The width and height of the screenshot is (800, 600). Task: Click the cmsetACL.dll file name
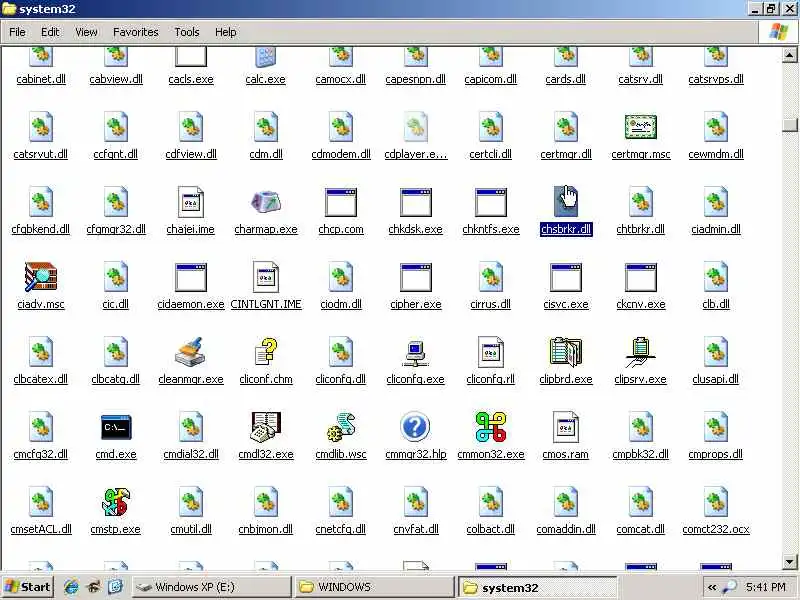(41, 529)
